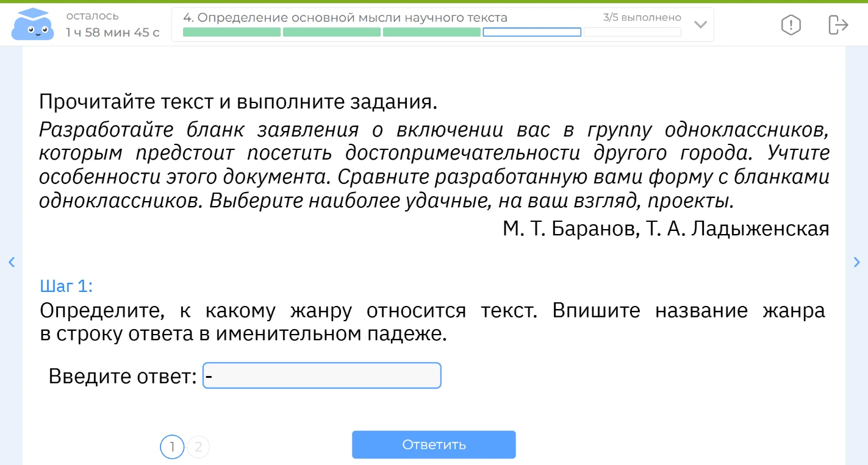This screenshot has height=465, width=868.
Task: Click the first green progress segment
Action: [232, 32]
